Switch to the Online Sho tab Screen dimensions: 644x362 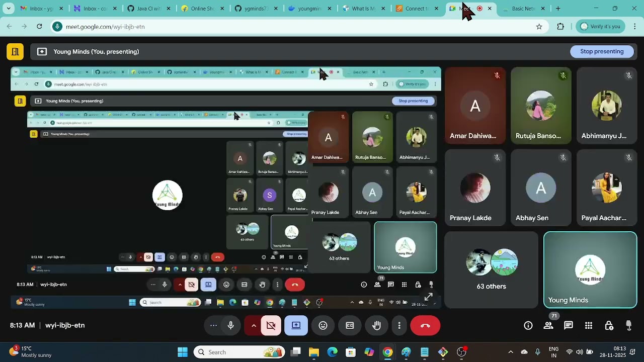(x=202, y=9)
